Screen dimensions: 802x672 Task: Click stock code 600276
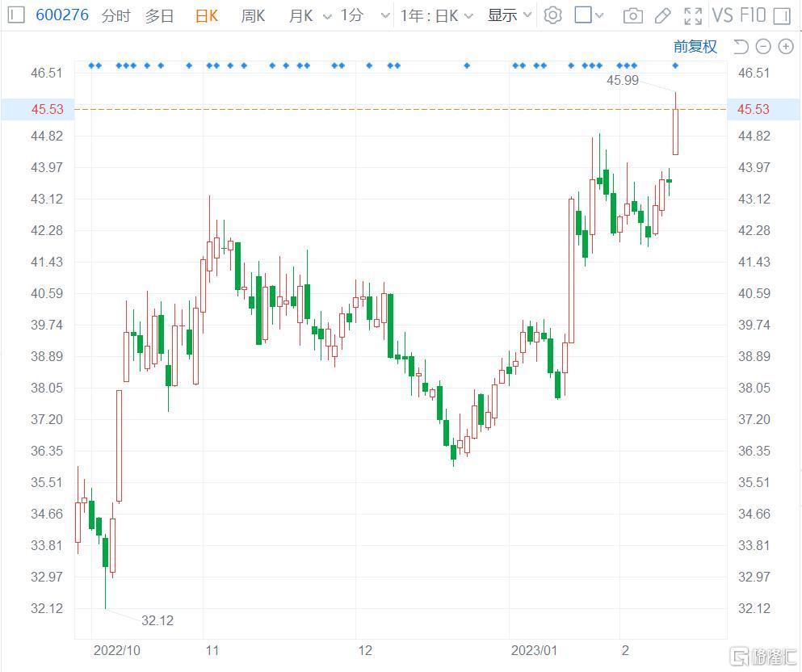(62, 15)
